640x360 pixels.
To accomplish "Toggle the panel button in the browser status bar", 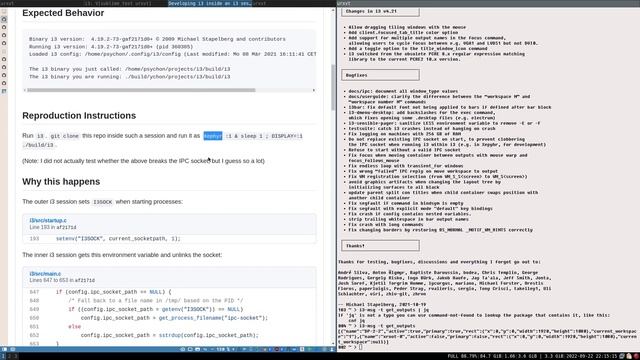I will [x=4, y=349].
